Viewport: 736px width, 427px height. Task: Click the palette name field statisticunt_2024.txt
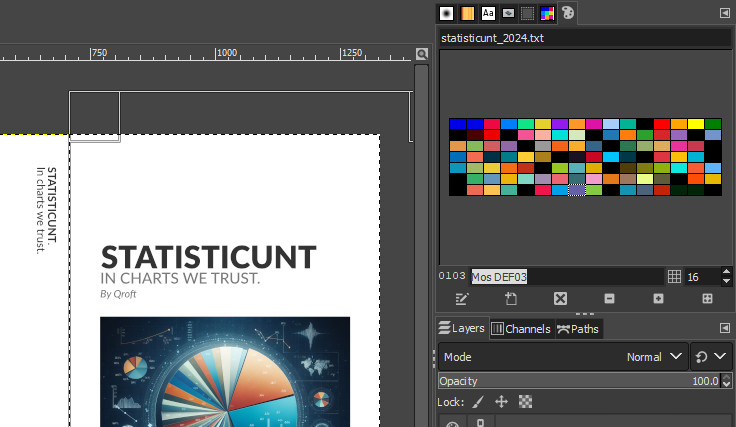tap(585, 38)
